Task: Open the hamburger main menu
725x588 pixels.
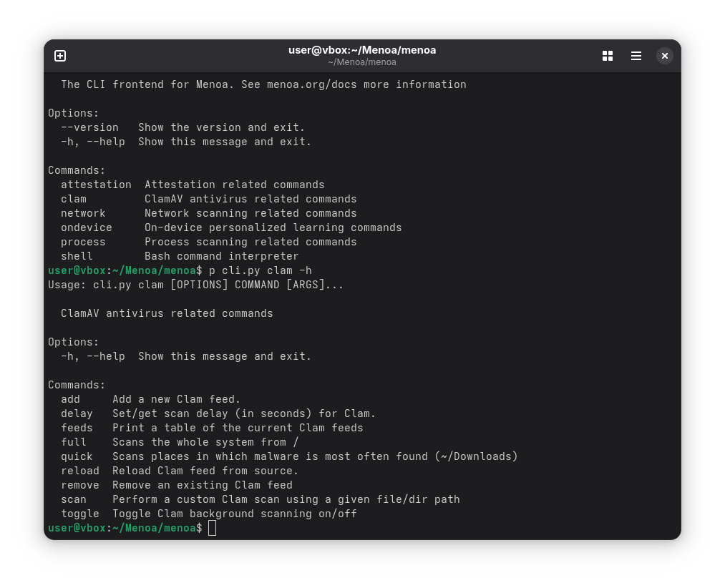Action: [x=636, y=56]
